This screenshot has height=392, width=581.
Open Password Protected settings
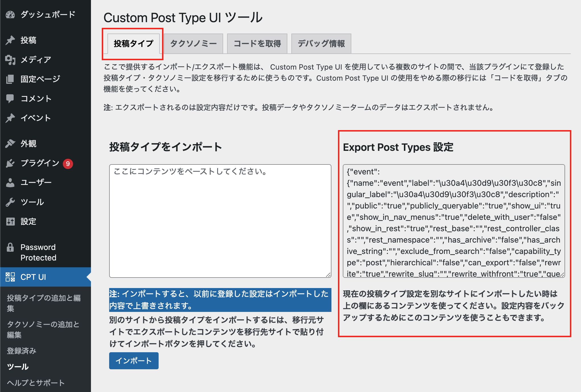click(x=45, y=252)
